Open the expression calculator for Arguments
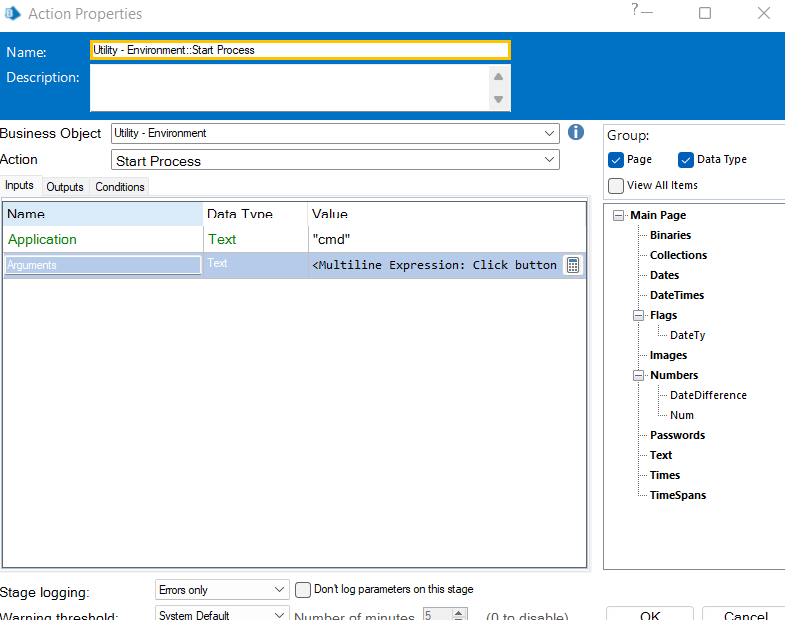Viewport: 785px width, 620px height. (x=573, y=265)
